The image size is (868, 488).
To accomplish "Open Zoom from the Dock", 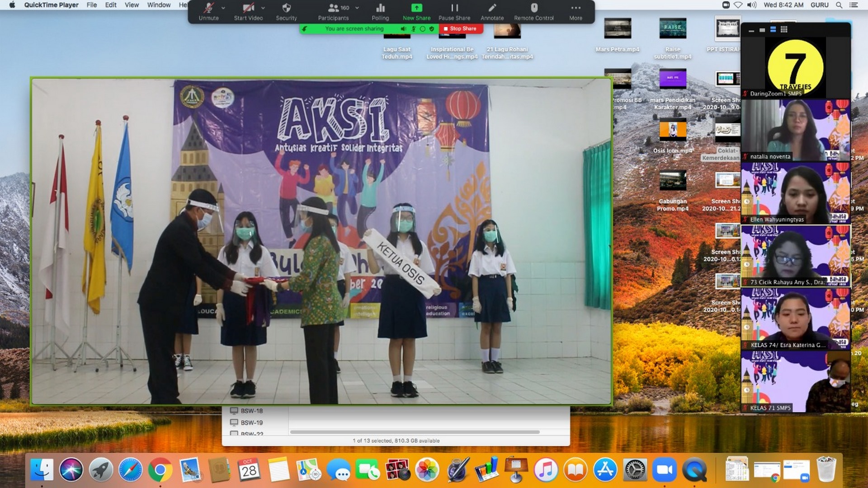I will 664,470.
